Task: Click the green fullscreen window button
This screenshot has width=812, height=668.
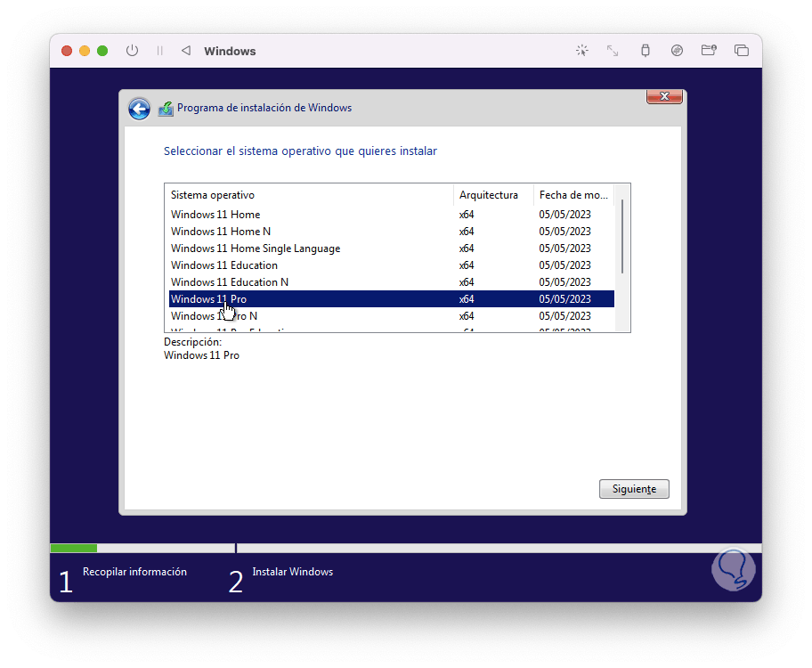Action: pyautogui.click(x=102, y=51)
